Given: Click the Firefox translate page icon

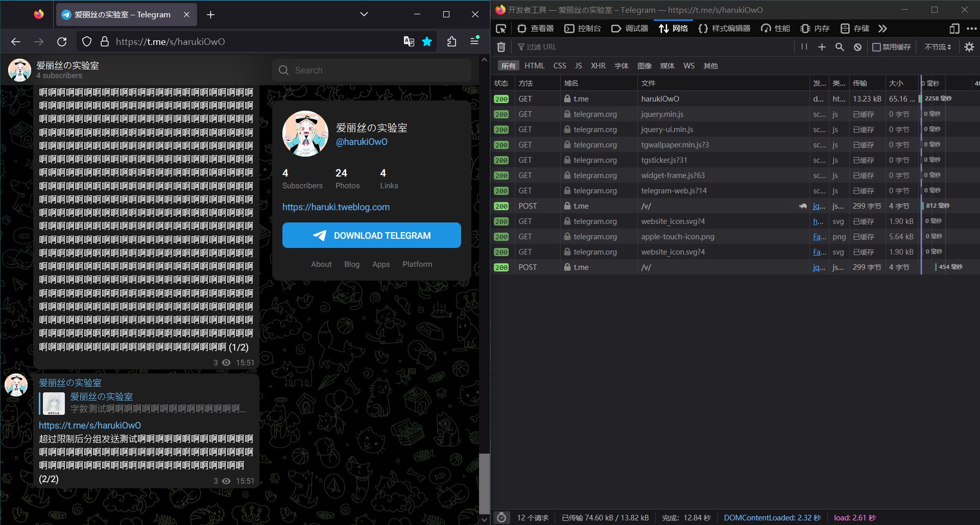Looking at the screenshot, I should click(x=409, y=41).
